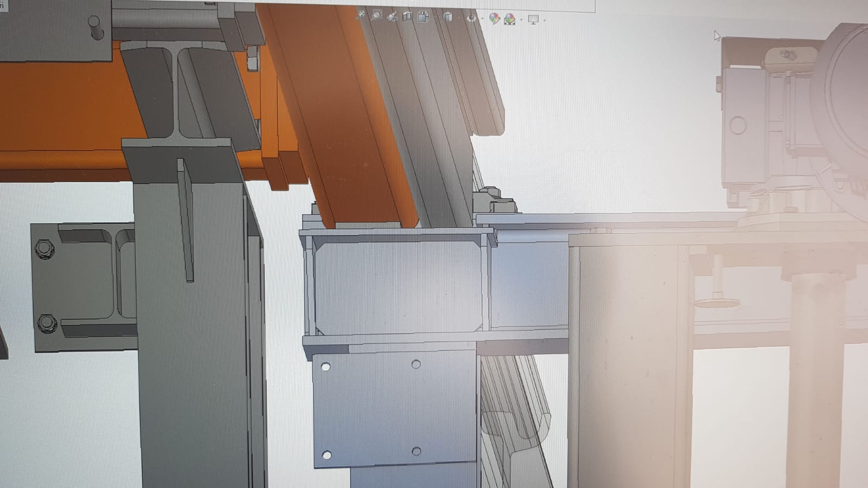Expand the Hide/Show Items dropdown arrow
Screen dimensions: 868x488
tap(482, 18)
